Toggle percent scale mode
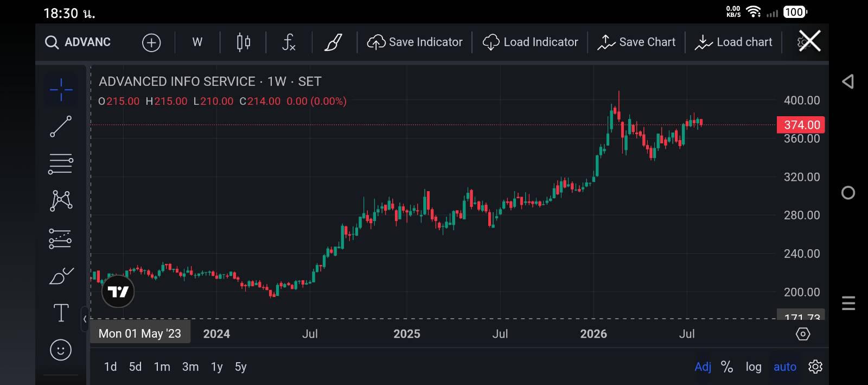The image size is (868, 385). [727, 367]
